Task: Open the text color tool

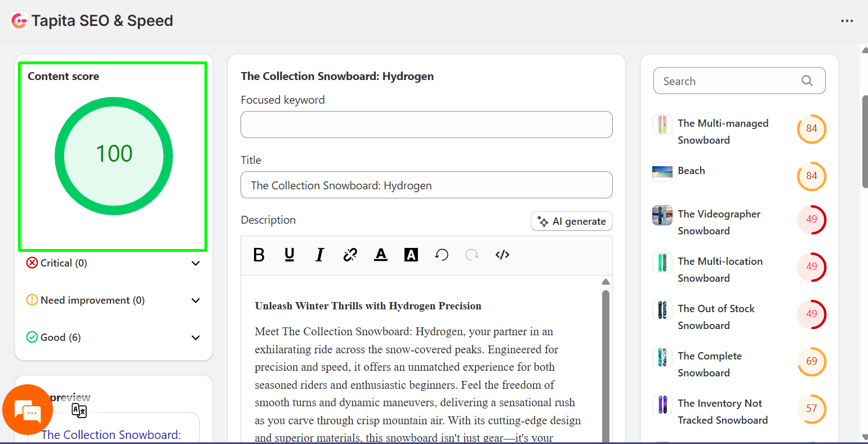Action: (x=381, y=255)
